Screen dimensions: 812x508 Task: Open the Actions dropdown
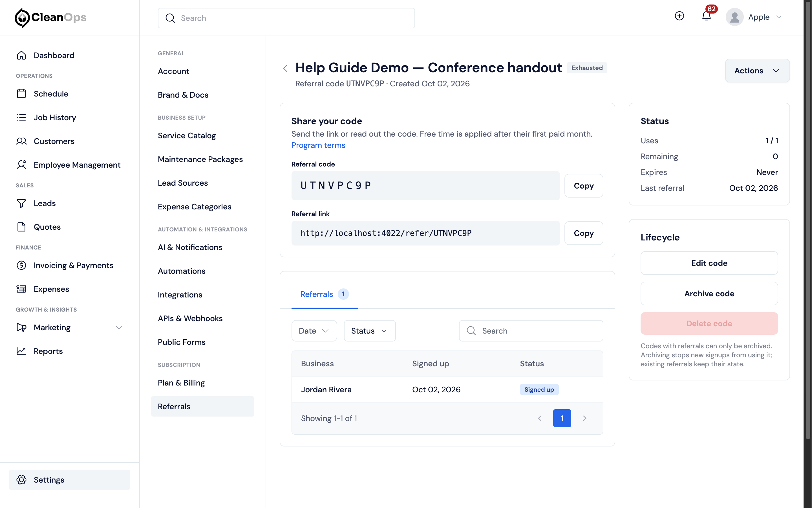pyautogui.click(x=757, y=71)
